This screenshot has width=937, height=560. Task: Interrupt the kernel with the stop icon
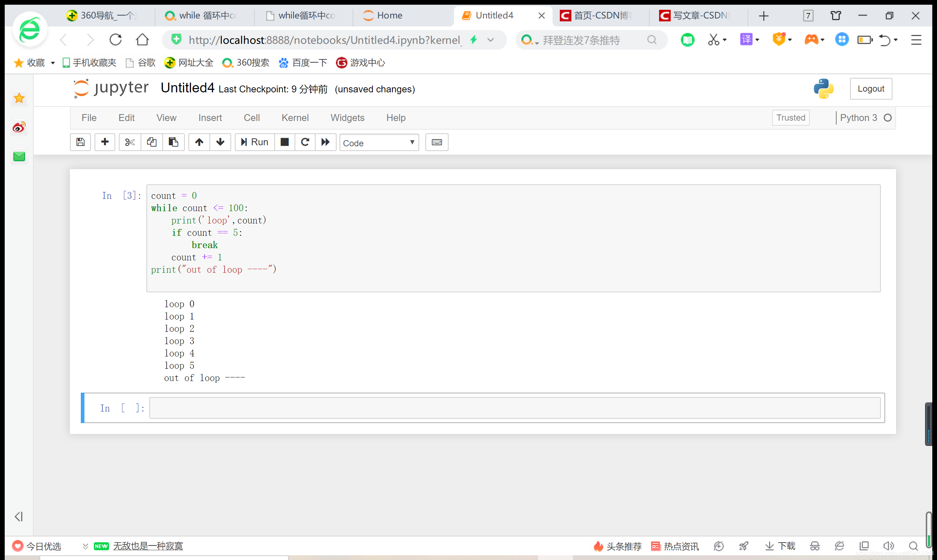284,142
